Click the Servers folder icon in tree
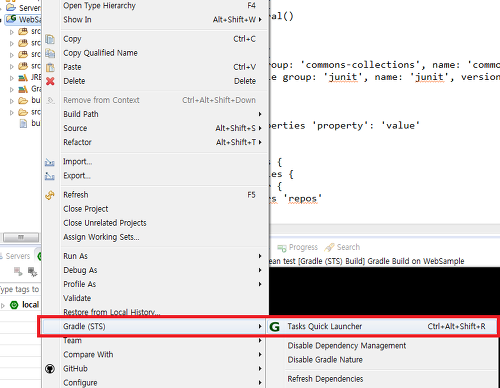 [x=11, y=7]
